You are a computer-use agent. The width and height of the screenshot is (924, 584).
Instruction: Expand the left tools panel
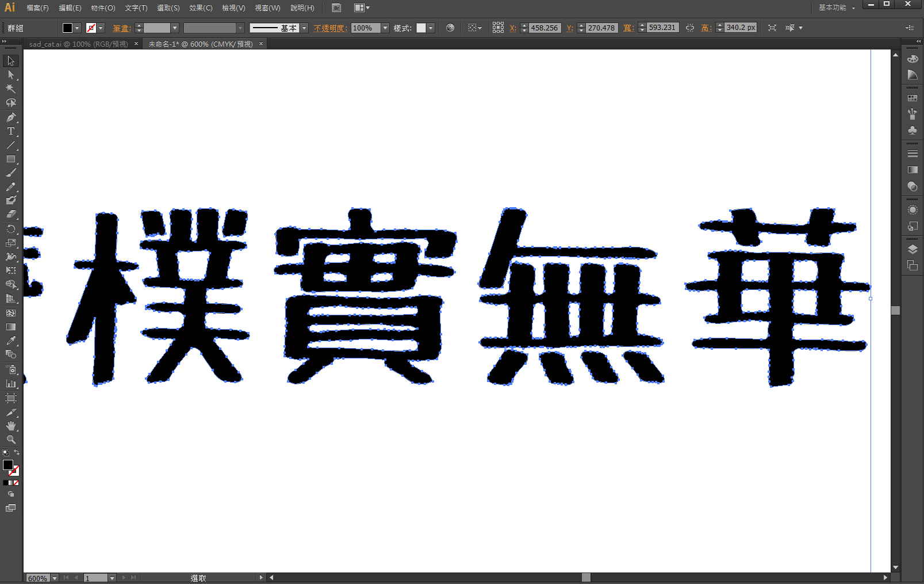[4, 41]
